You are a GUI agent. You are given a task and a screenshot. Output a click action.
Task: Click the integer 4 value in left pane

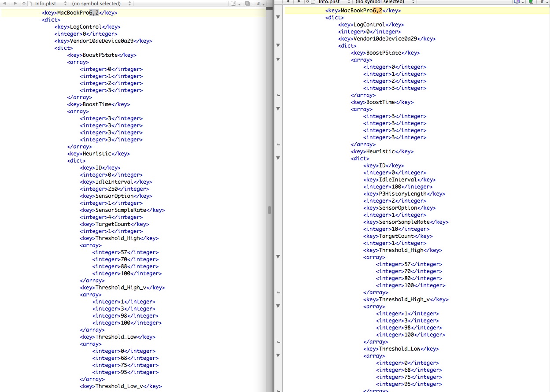111,217
